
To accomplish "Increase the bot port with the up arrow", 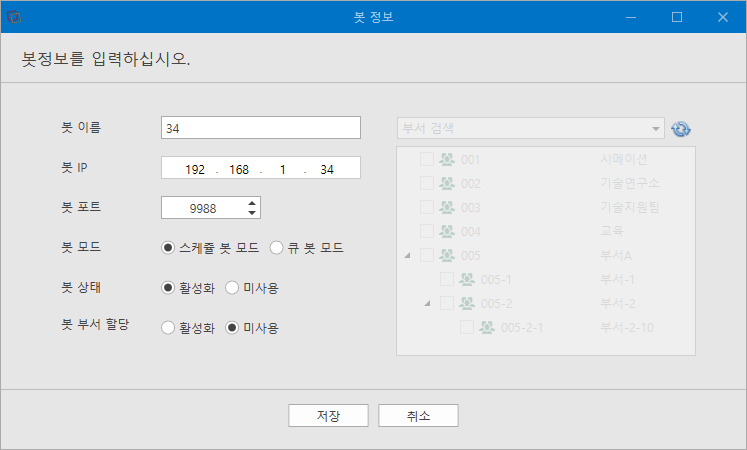I will click(252, 203).
